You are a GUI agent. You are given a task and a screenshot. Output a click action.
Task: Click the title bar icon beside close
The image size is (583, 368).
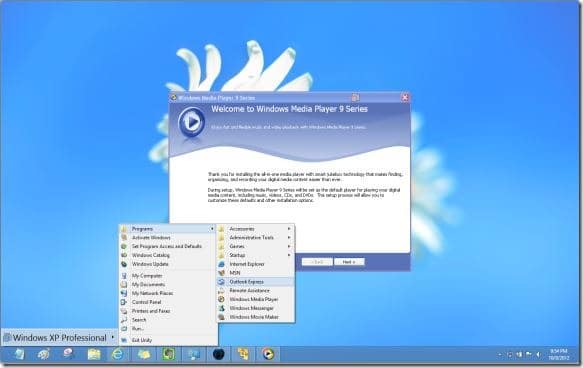click(355, 97)
